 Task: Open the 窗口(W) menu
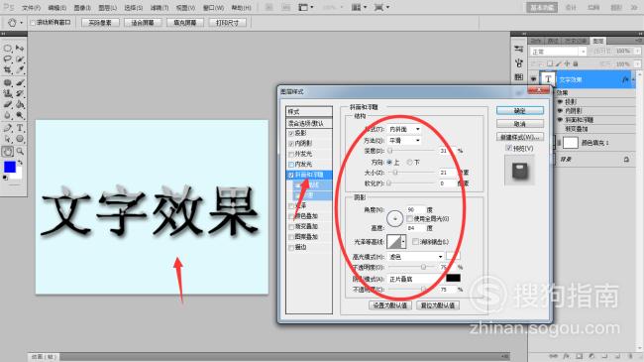[213, 8]
